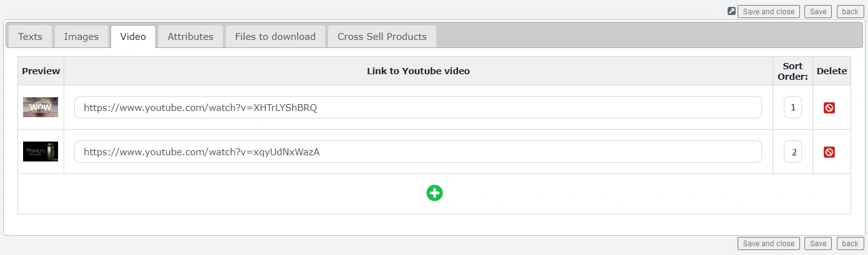Click the bottom back button
The height and width of the screenshot is (255, 868).
click(x=850, y=244)
